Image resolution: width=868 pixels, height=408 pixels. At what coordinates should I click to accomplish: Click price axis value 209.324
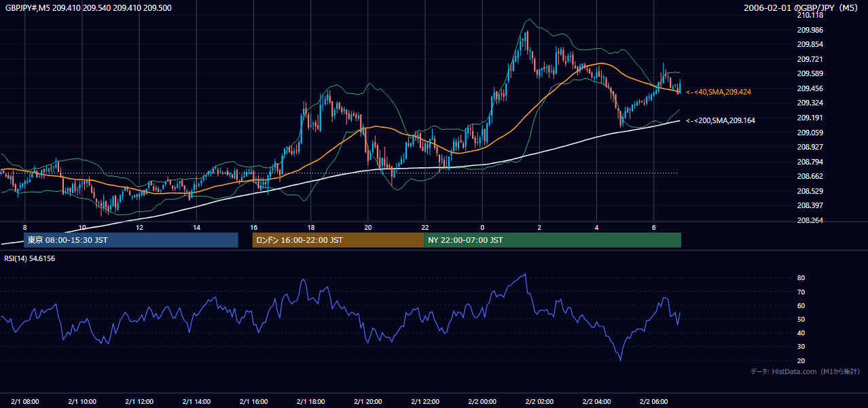tap(810, 103)
